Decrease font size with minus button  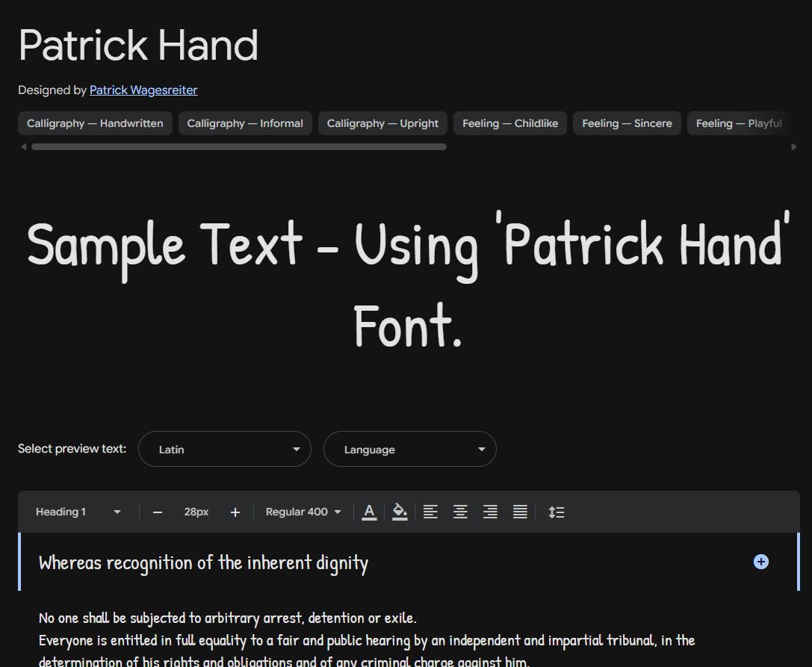pyautogui.click(x=158, y=512)
